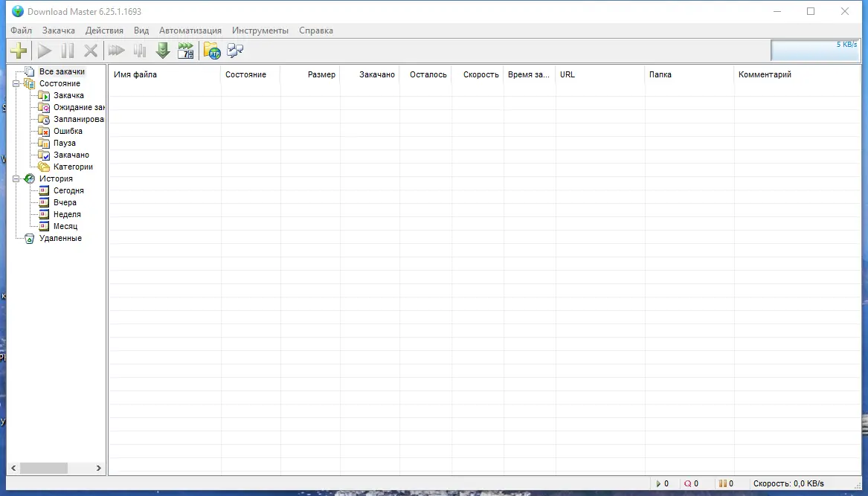
Task: Select the Закачка state folder
Action: tap(68, 95)
